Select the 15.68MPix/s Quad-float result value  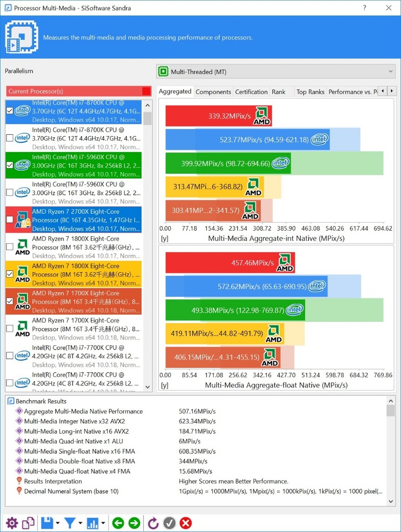196,471
